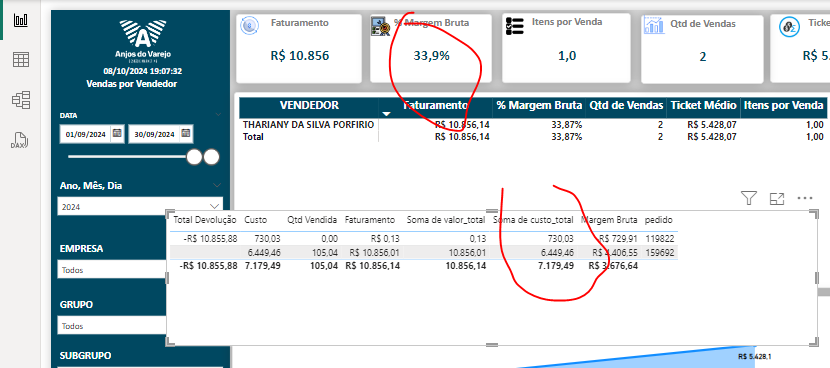Select the THARIANY DA SILVA PORFIRIO row
Viewport: 830px width, 368px height.
308,125
